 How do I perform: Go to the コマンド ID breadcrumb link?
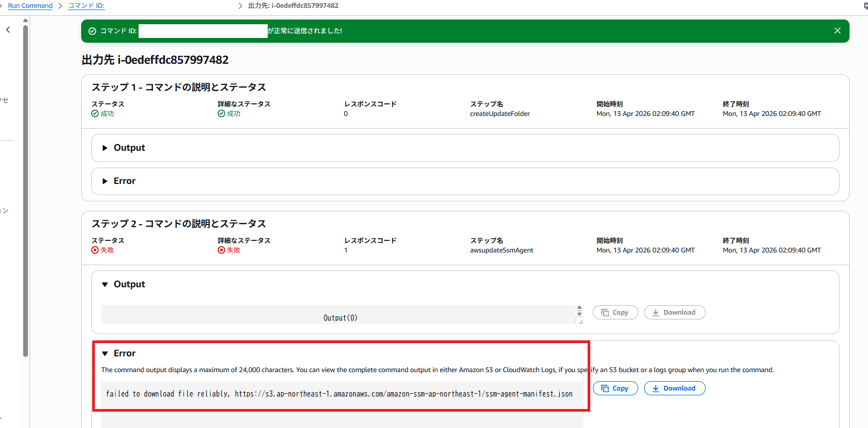click(86, 6)
